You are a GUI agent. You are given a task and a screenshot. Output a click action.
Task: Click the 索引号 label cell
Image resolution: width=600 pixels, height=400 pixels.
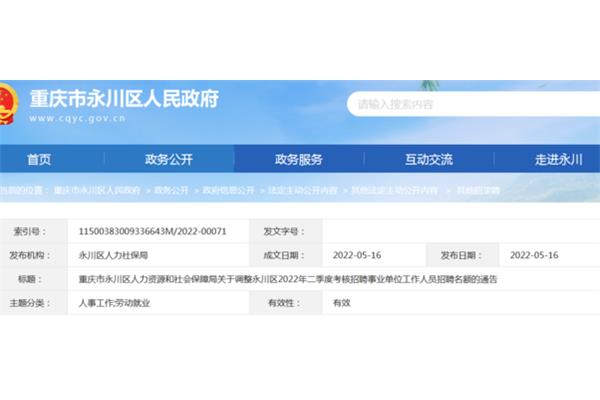[34, 231]
